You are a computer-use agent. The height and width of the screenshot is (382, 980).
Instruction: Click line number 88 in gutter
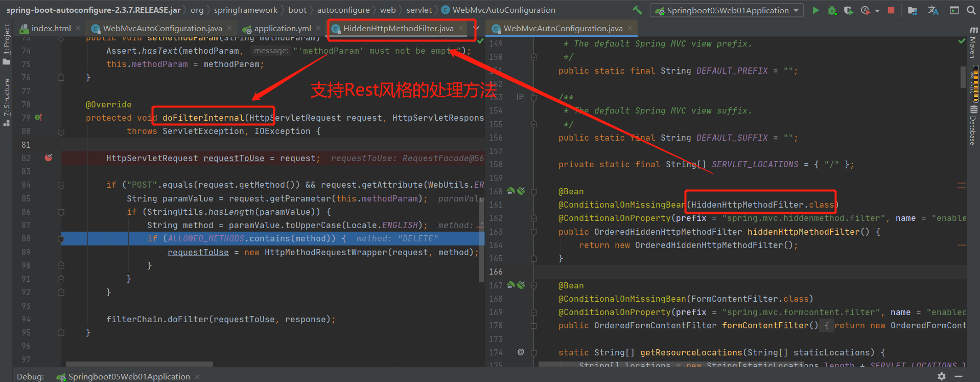26,238
